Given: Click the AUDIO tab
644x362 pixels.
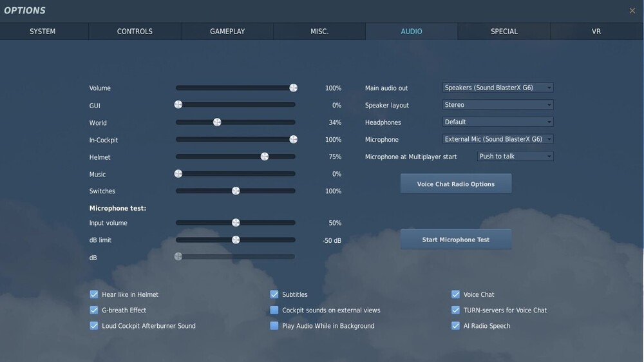Looking at the screenshot, I should point(412,32).
